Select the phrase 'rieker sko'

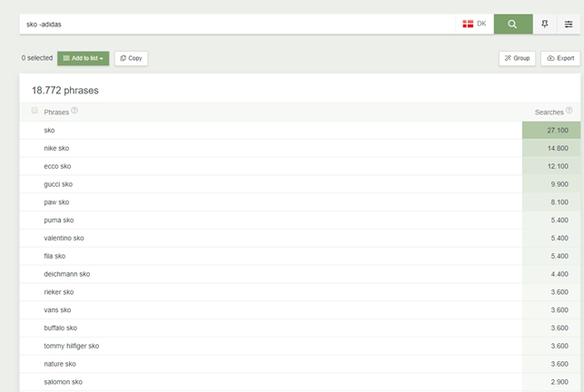pyautogui.click(x=59, y=292)
